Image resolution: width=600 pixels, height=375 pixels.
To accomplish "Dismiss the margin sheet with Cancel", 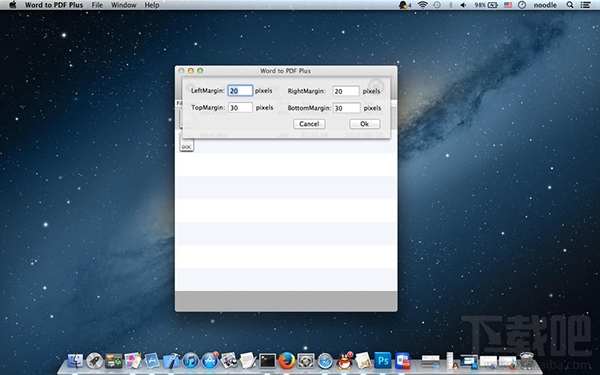I will point(309,124).
